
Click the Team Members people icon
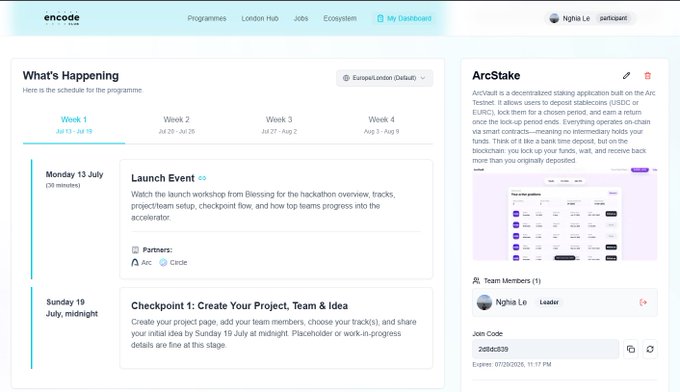(476, 281)
